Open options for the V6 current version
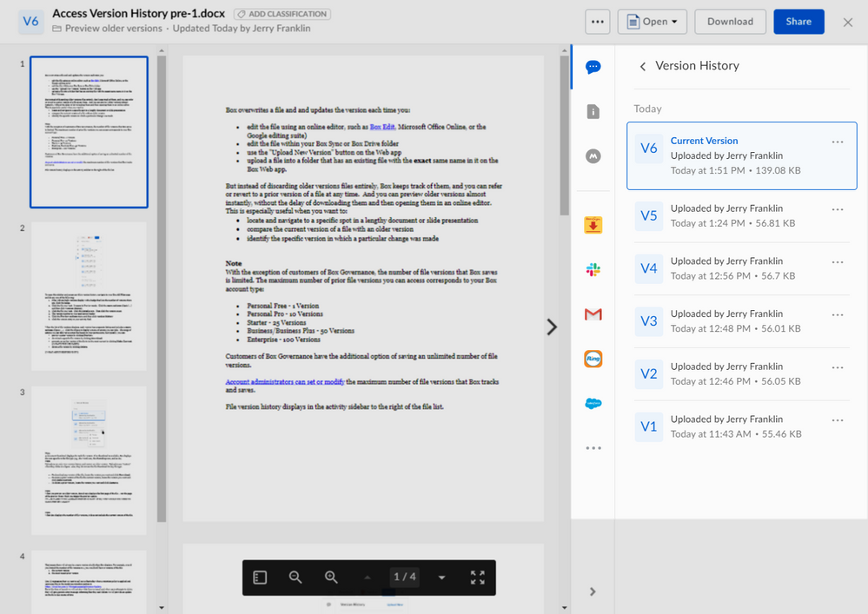 838,142
